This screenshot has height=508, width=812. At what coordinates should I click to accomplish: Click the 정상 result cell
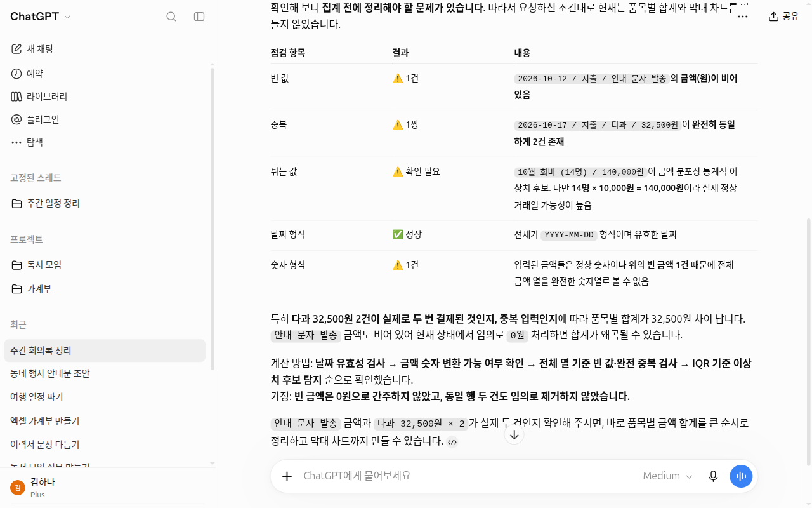tap(407, 234)
